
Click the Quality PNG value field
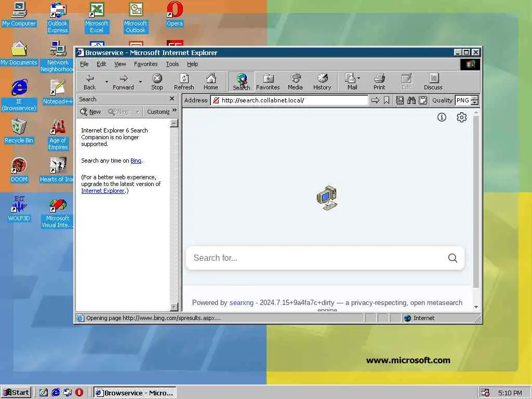pos(463,100)
